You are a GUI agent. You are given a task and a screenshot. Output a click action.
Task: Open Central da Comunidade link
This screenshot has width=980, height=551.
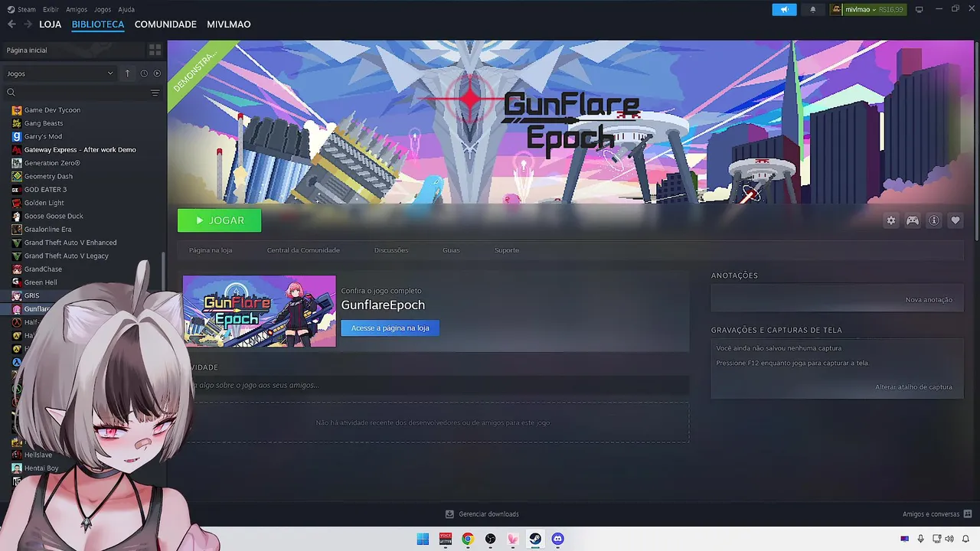(303, 250)
